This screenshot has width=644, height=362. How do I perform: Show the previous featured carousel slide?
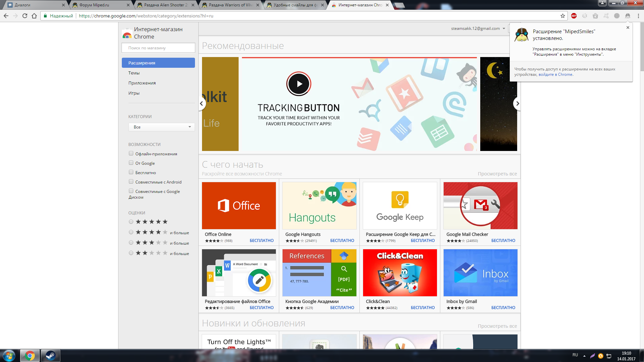point(201,104)
